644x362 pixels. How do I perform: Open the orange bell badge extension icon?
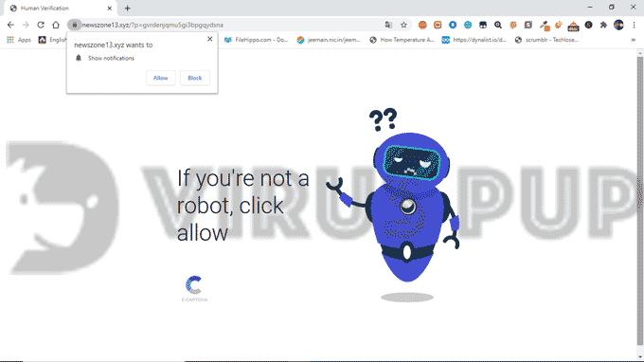(573, 26)
